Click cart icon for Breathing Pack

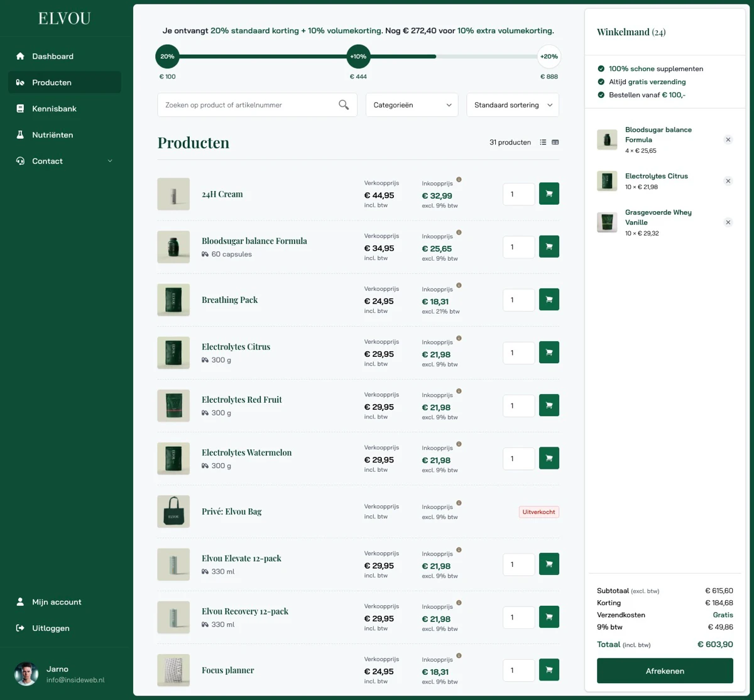[549, 300]
